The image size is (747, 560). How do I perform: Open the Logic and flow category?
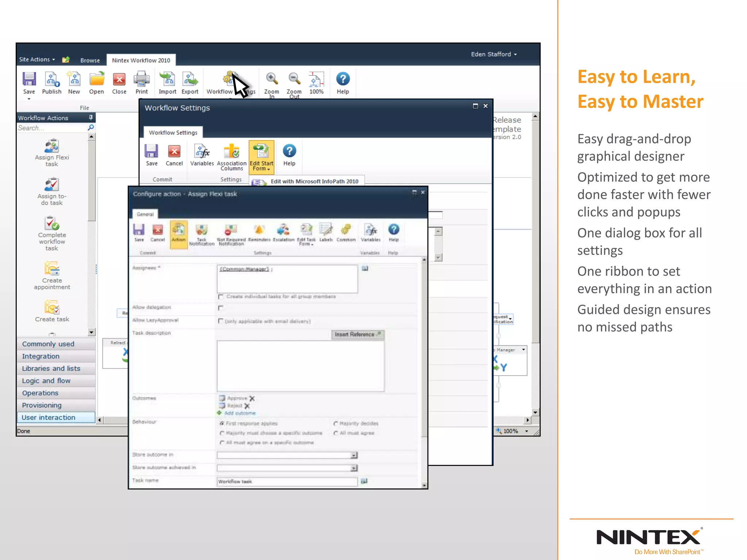pos(56,381)
